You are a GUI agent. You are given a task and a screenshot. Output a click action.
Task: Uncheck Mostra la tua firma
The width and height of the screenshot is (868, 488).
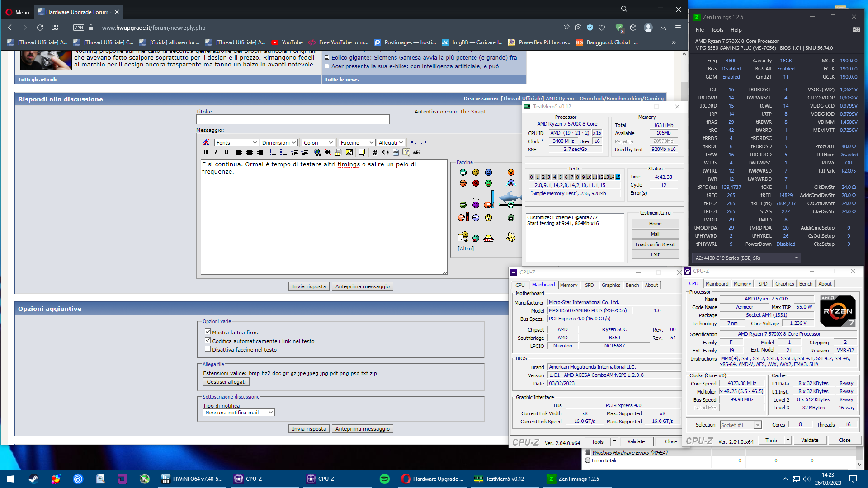[208, 332]
